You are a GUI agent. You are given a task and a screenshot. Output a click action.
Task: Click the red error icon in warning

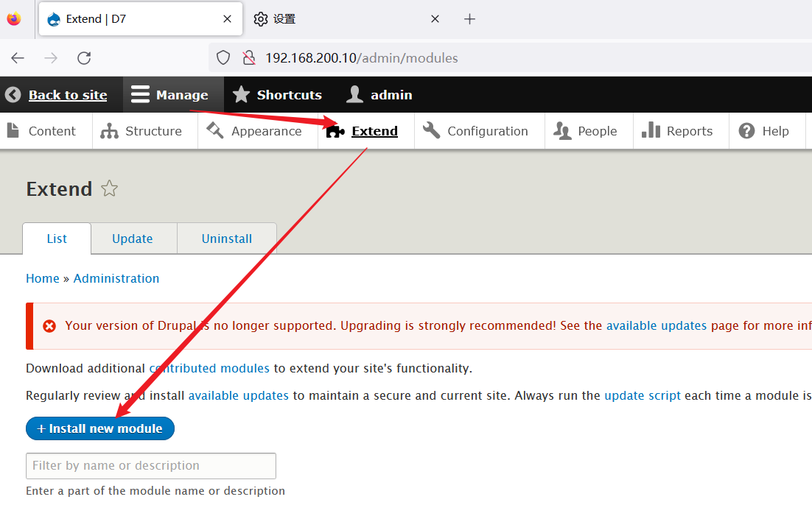(x=49, y=326)
